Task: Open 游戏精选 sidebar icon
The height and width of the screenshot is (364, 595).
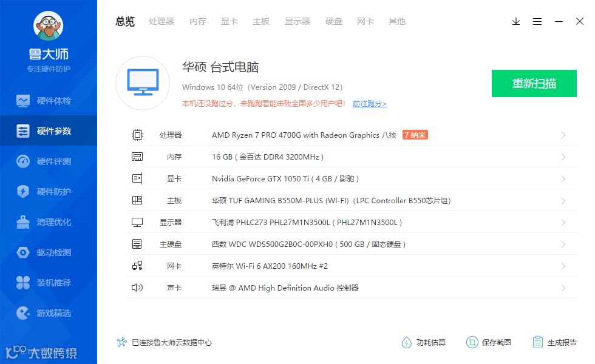Action: click(23, 313)
